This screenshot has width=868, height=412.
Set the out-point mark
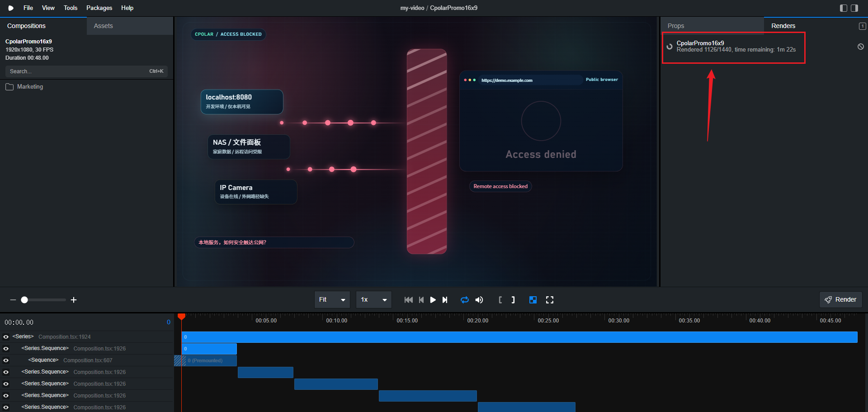[513, 300]
